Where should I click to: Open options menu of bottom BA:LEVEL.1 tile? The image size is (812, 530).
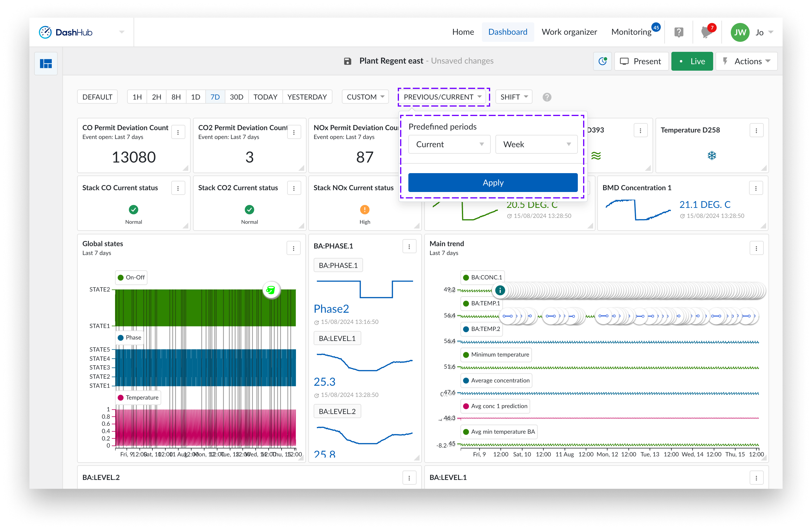(756, 478)
